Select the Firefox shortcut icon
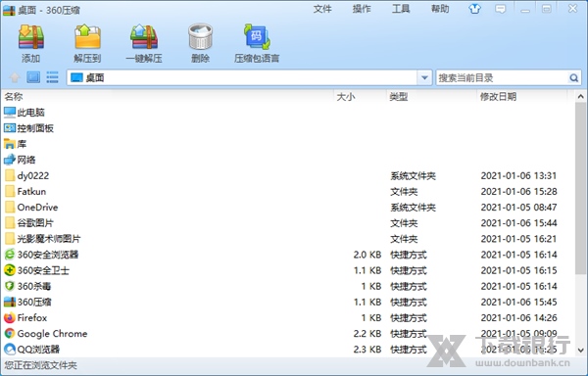 click(10, 317)
